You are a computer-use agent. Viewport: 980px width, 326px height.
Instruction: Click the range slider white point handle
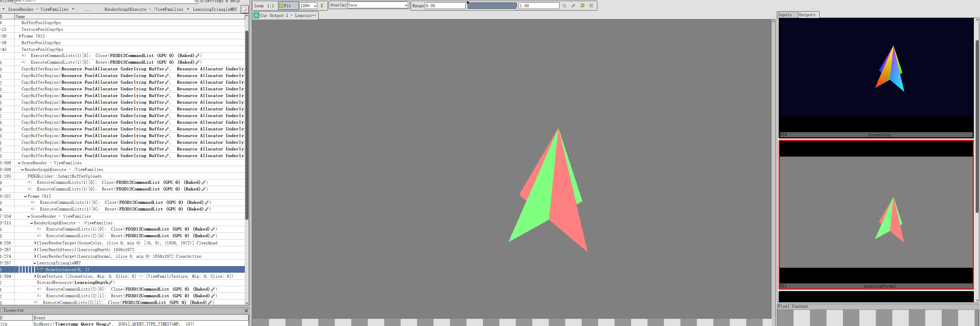coord(516,8)
